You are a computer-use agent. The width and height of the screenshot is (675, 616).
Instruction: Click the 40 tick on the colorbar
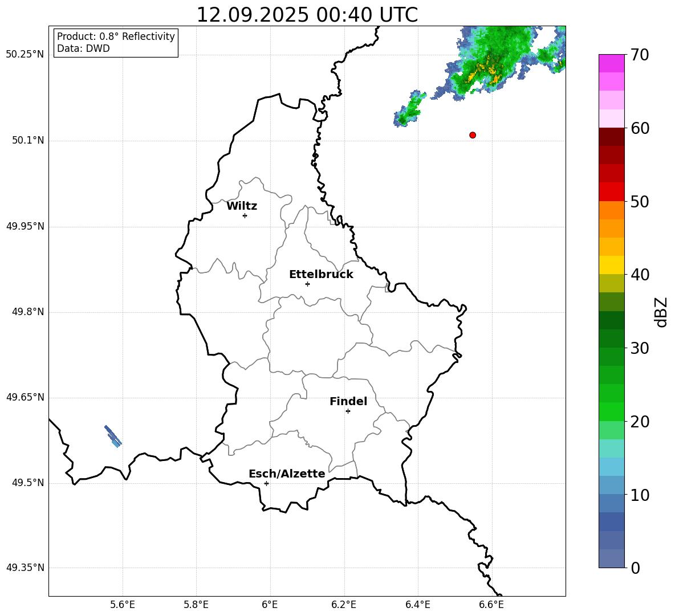pyautogui.click(x=640, y=275)
